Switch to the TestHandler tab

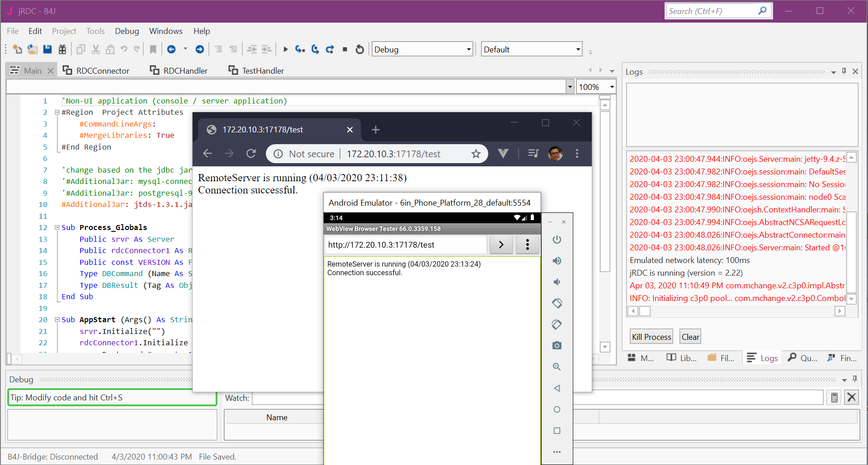pyautogui.click(x=256, y=70)
